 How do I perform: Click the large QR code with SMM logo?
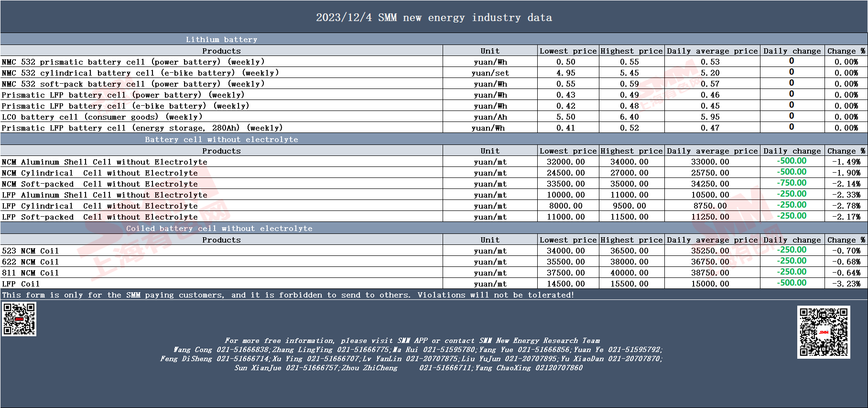(823, 332)
